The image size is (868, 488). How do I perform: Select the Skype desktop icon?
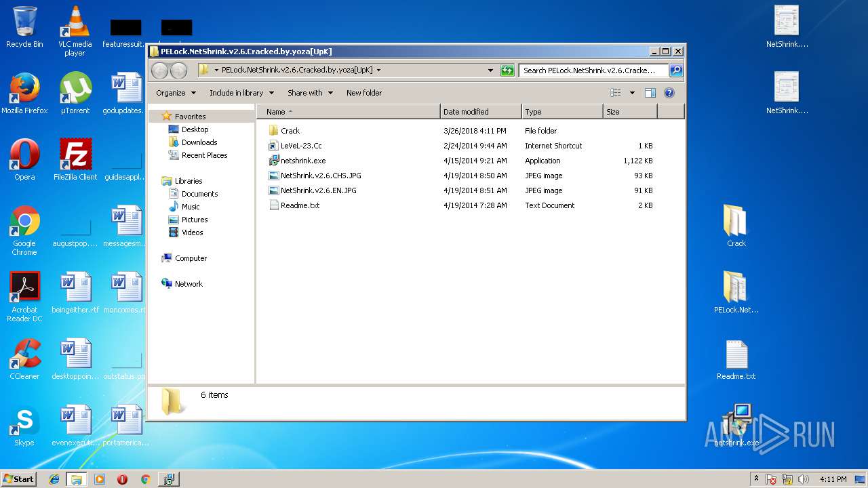point(24,426)
